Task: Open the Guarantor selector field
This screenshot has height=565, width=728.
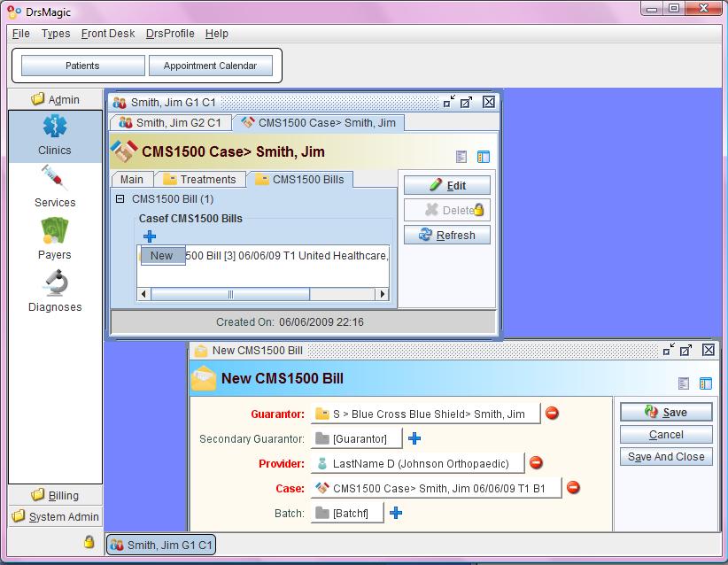Action: 425,414
